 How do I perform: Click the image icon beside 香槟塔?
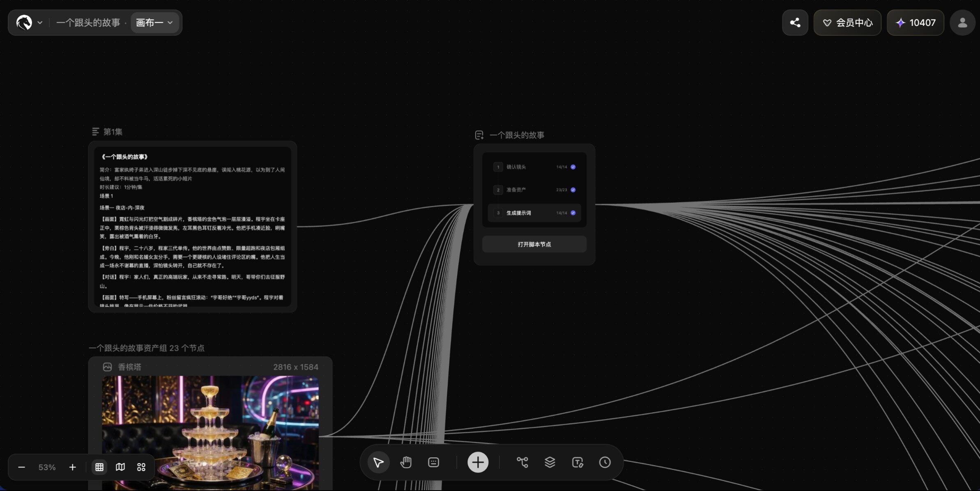coord(107,367)
